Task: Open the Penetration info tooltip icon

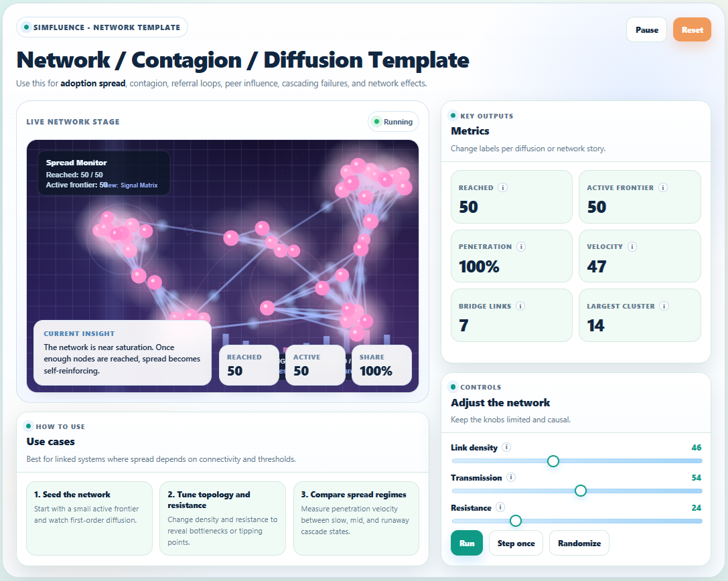Action: tap(521, 247)
